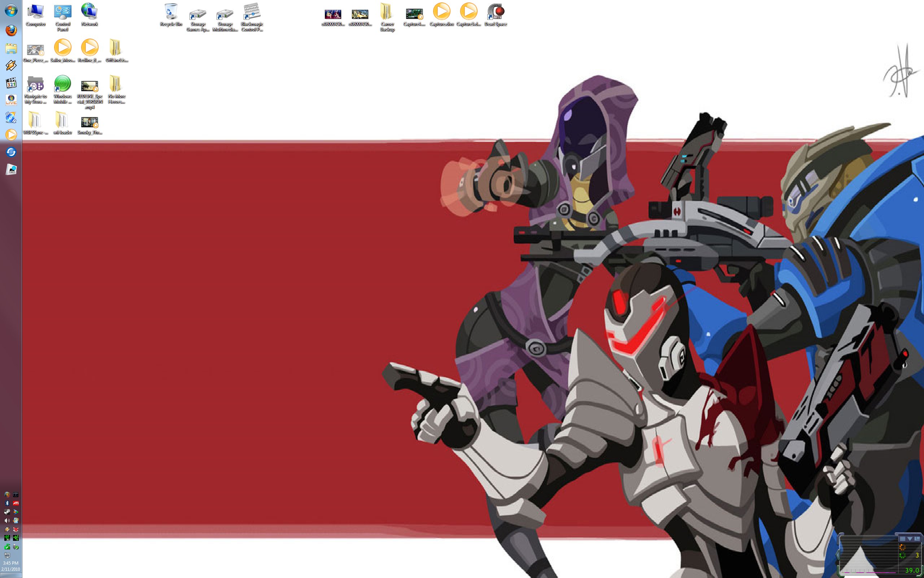Viewport: 924px width, 578px height.
Task: Open the No More Heroes... folder
Action: (117, 90)
